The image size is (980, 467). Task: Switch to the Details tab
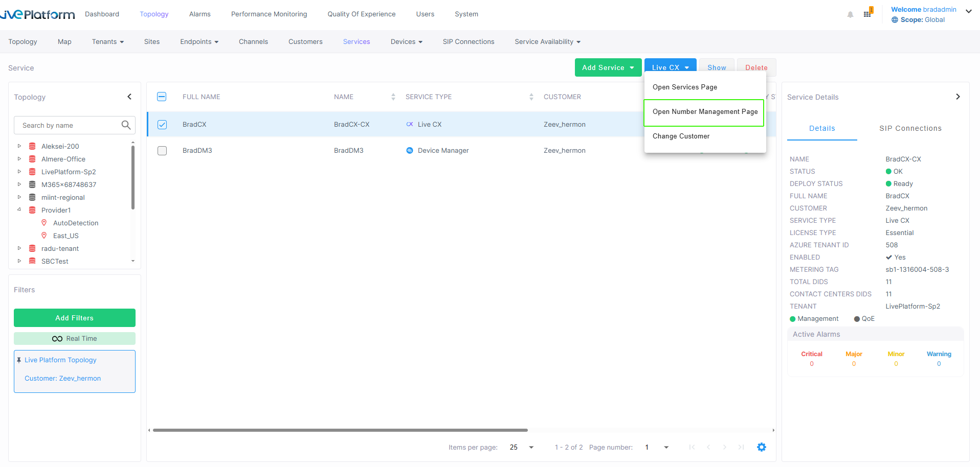(x=822, y=128)
